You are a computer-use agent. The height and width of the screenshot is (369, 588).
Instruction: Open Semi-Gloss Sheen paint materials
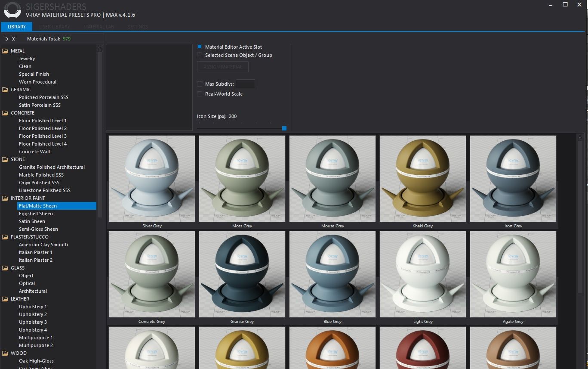point(38,229)
